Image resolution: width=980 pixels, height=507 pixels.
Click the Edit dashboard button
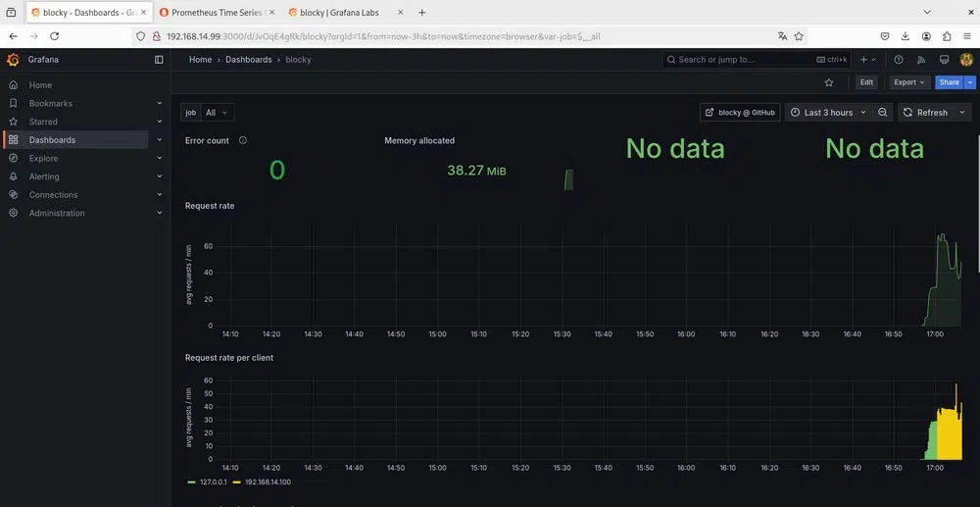(x=866, y=83)
